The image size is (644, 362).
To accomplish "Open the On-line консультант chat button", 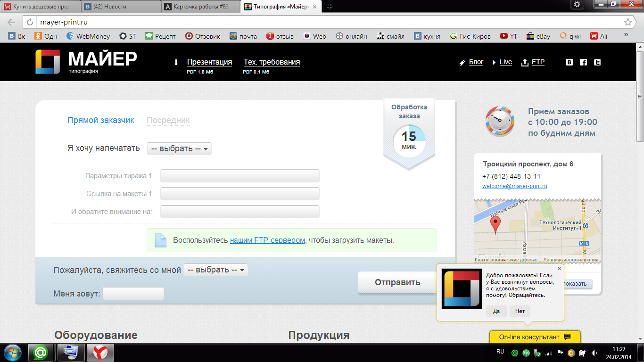I will (535, 337).
